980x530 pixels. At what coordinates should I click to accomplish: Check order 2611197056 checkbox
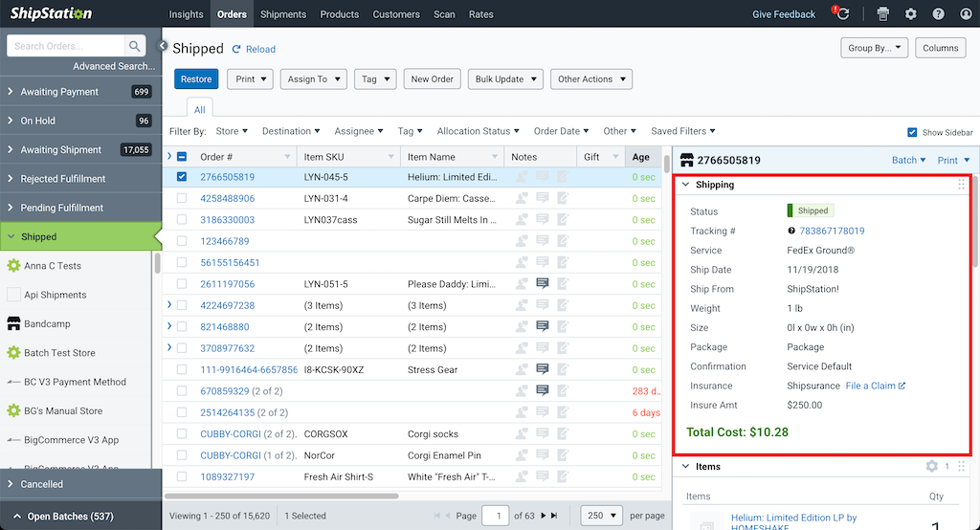[x=182, y=284]
